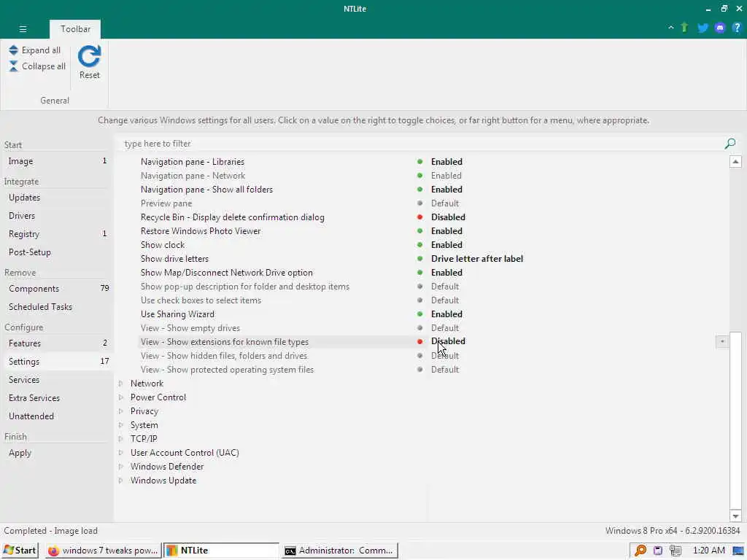Expand the System group
This screenshot has height=560, width=747.
[x=120, y=425]
